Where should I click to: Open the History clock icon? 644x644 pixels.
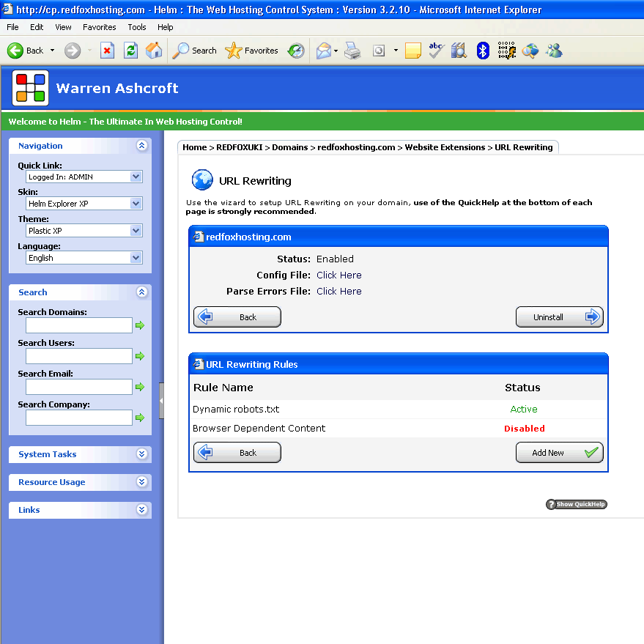coord(296,51)
